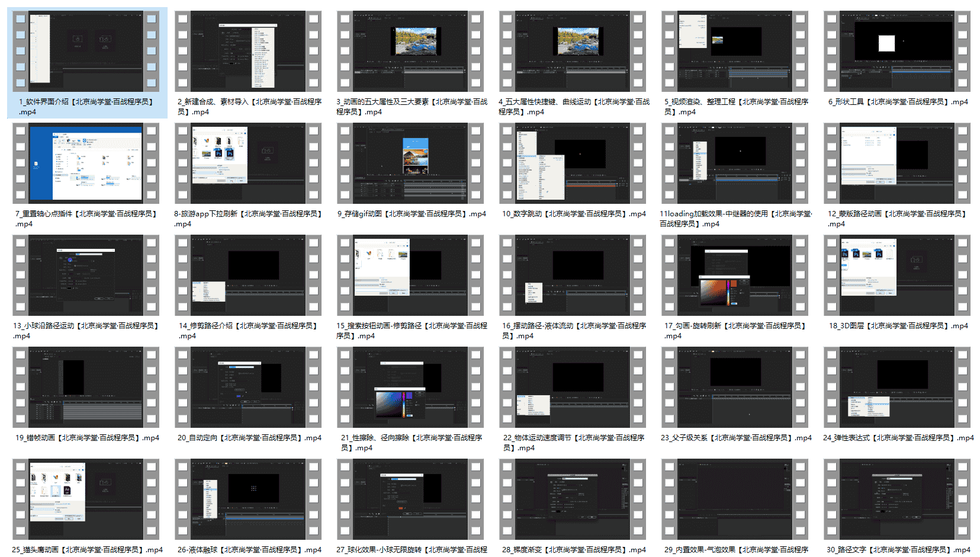The width and height of the screenshot is (980, 557).
Task: Pick the 29_内置效果-气泡效果 video thumbnail
Action: click(735, 499)
